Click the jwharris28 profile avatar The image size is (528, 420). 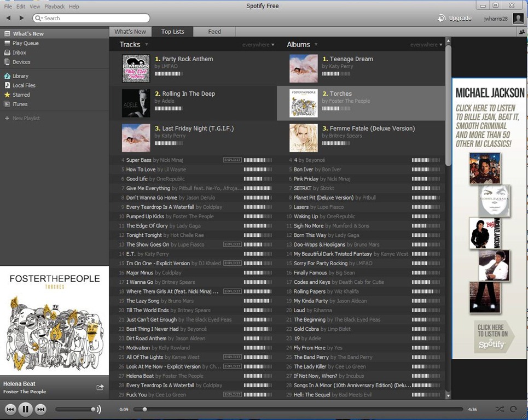coord(518,18)
